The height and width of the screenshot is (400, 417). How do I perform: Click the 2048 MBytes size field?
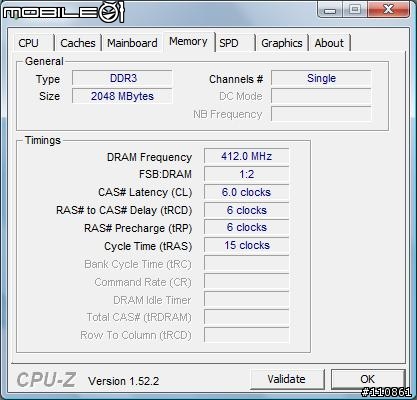tap(122, 96)
